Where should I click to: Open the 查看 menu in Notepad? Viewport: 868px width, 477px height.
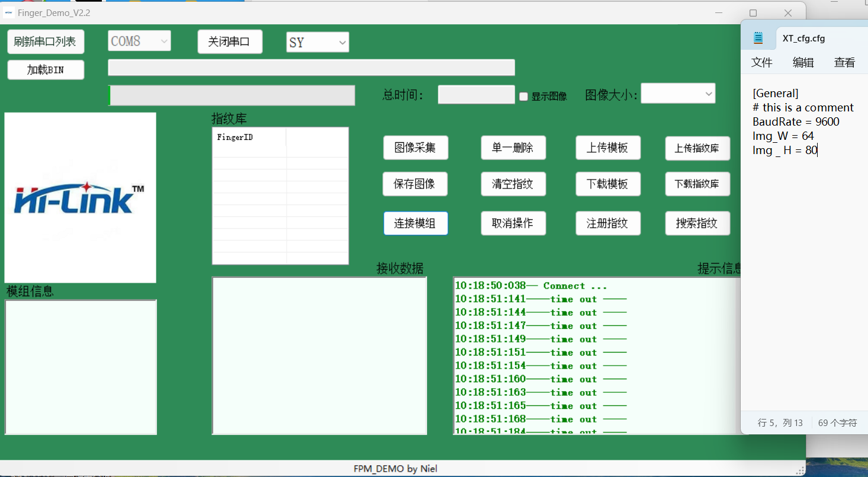coord(845,63)
